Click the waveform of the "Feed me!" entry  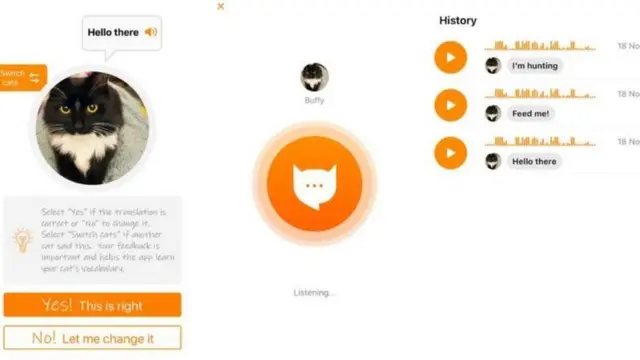tap(540, 93)
